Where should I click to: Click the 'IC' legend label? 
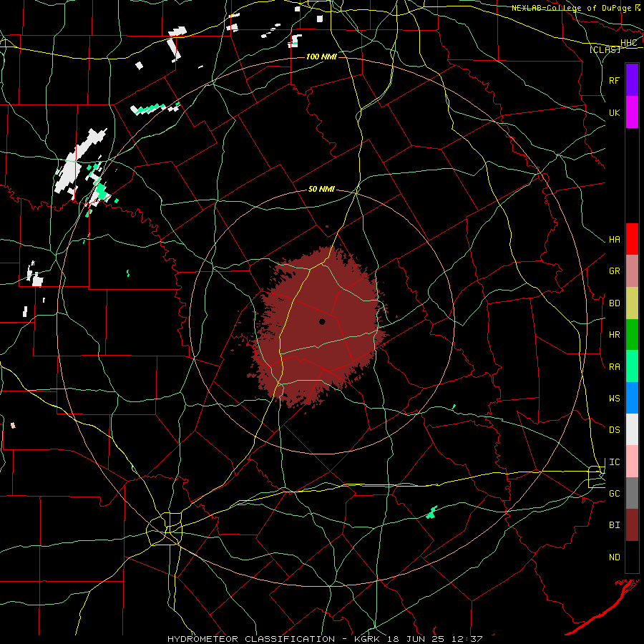coord(615,462)
